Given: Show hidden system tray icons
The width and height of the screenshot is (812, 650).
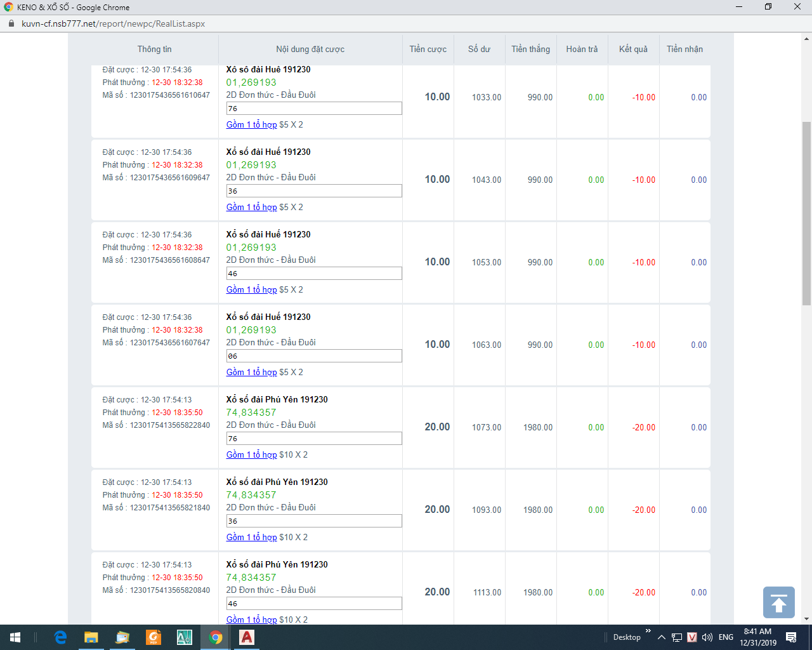Looking at the screenshot, I should [661, 637].
